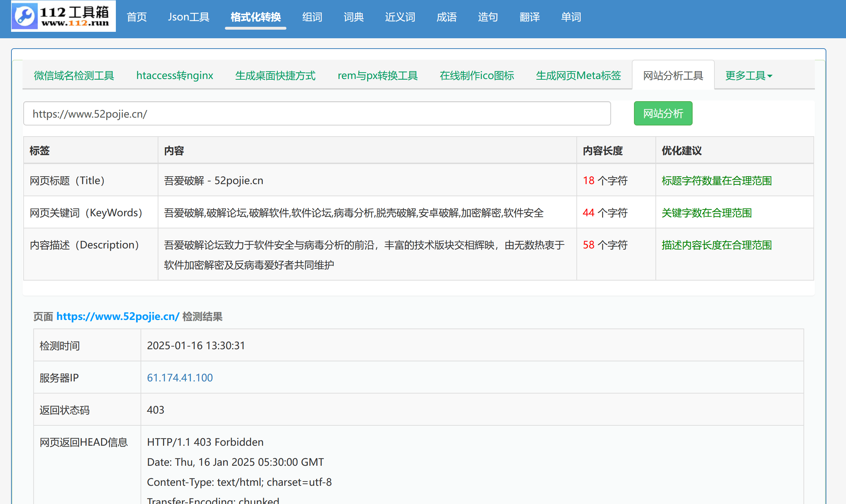846x504 pixels.
Task: Switch to 生成桌面快捷方式 tab
Action: coord(275,75)
